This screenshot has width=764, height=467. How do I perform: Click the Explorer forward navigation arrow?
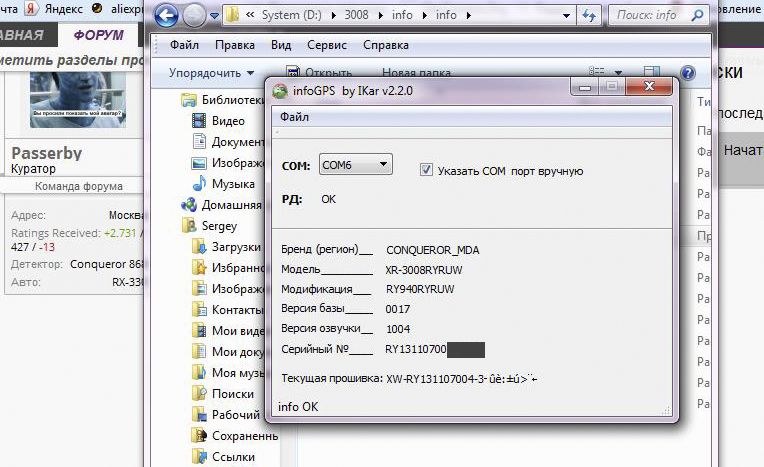point(193,15)
